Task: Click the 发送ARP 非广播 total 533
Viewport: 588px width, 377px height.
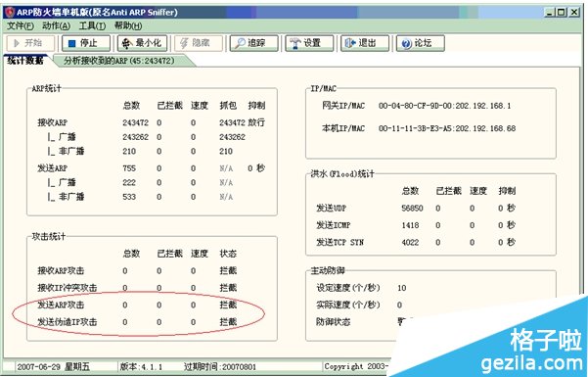Action: (x=129, y=197)
